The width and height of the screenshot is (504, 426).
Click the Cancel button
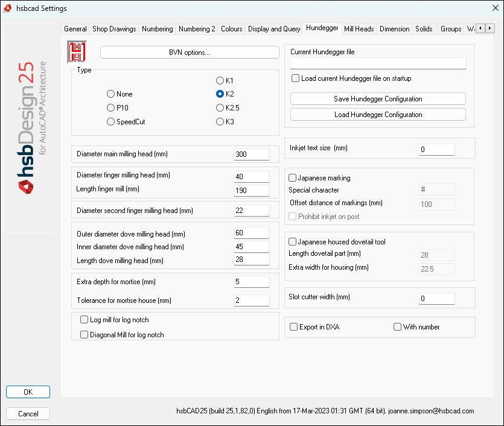[x=28, y=413]
